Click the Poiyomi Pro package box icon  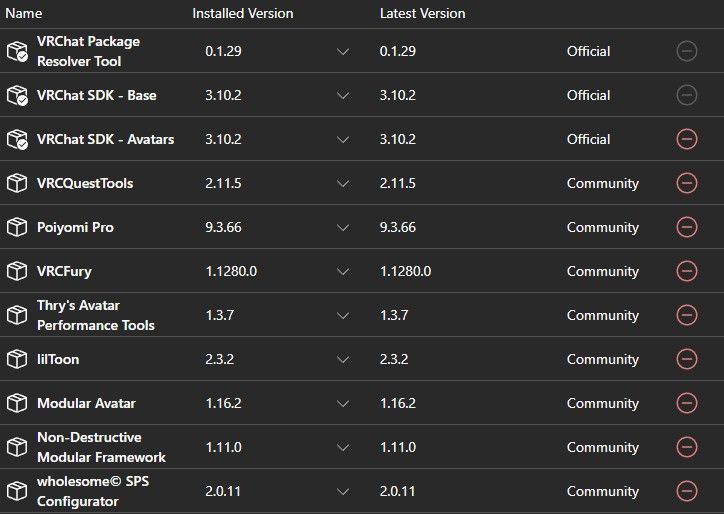click(x=17, y=227)
